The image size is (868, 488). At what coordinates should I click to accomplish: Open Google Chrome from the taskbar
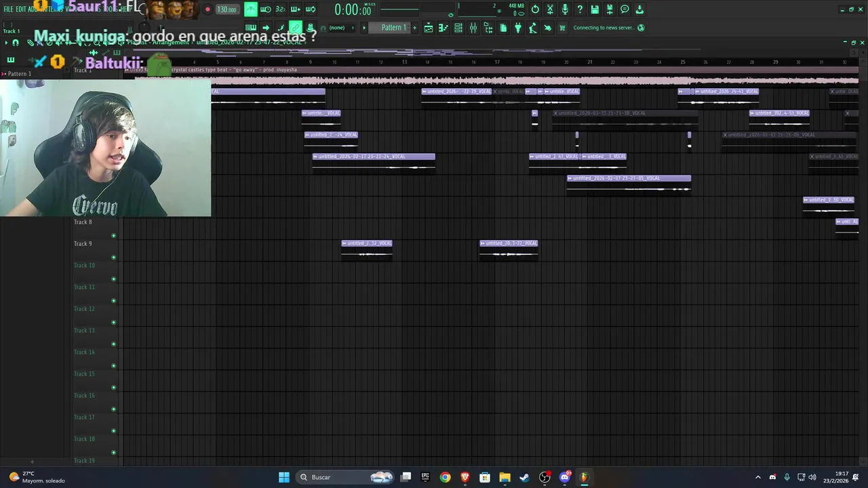pos(445,477)
